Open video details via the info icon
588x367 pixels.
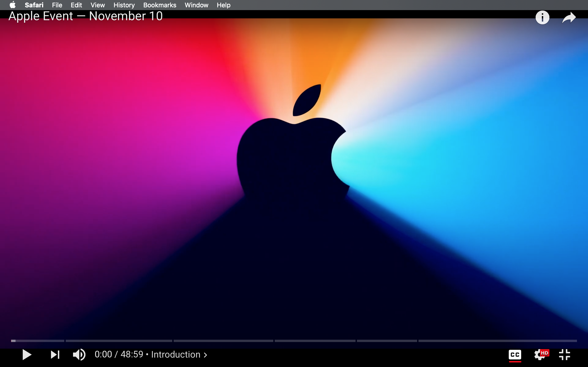pyautogui.click(x=542, y=17)
